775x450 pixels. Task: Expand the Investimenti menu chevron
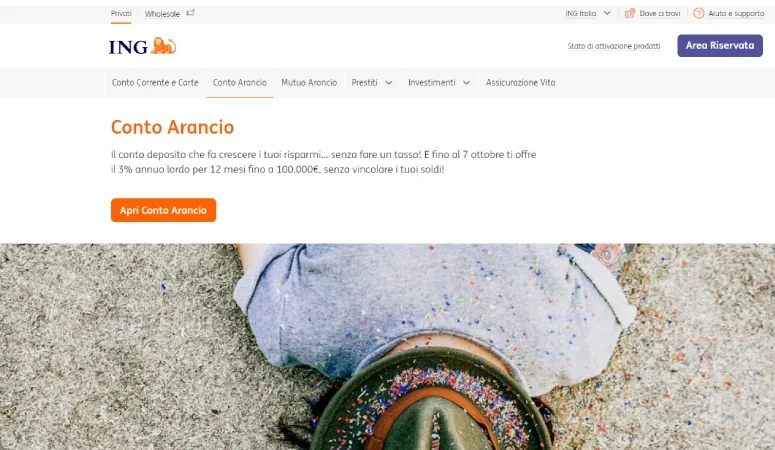click(x=466, y=83)
